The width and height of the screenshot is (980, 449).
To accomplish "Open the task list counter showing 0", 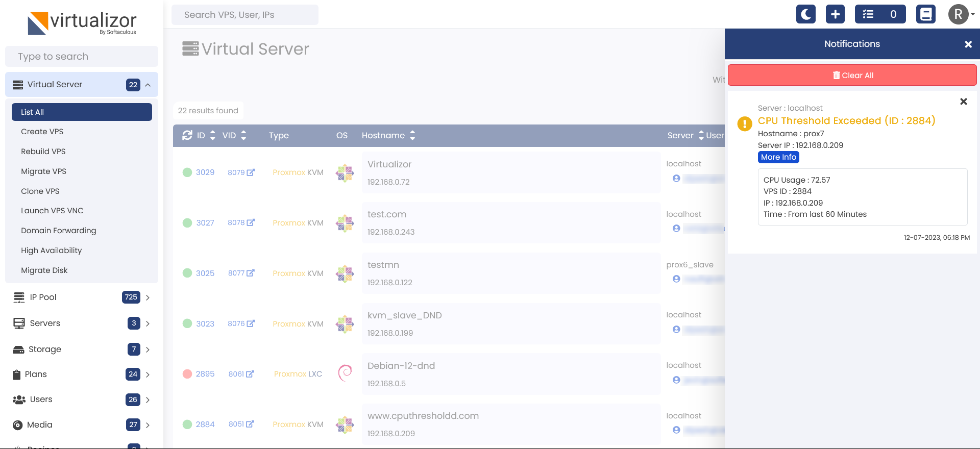I will click(x=880, y=14).
